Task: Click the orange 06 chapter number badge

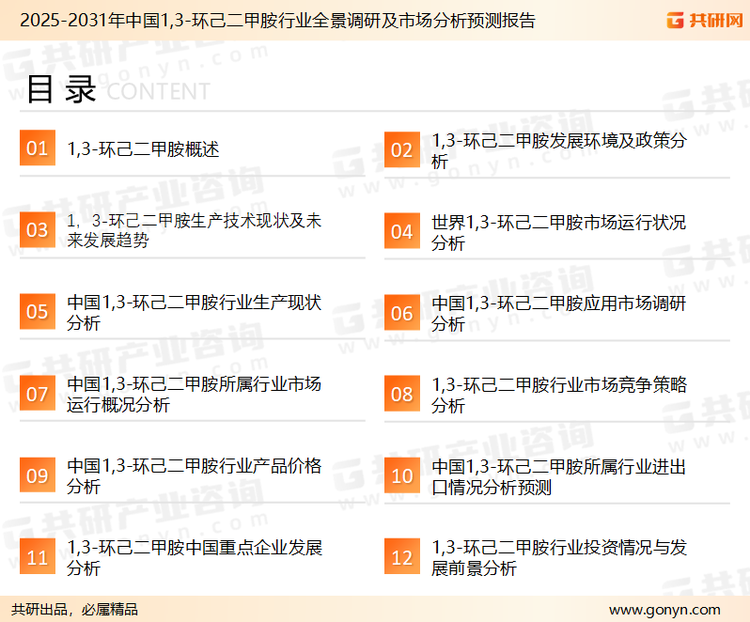Action: (x=402, y=313)
